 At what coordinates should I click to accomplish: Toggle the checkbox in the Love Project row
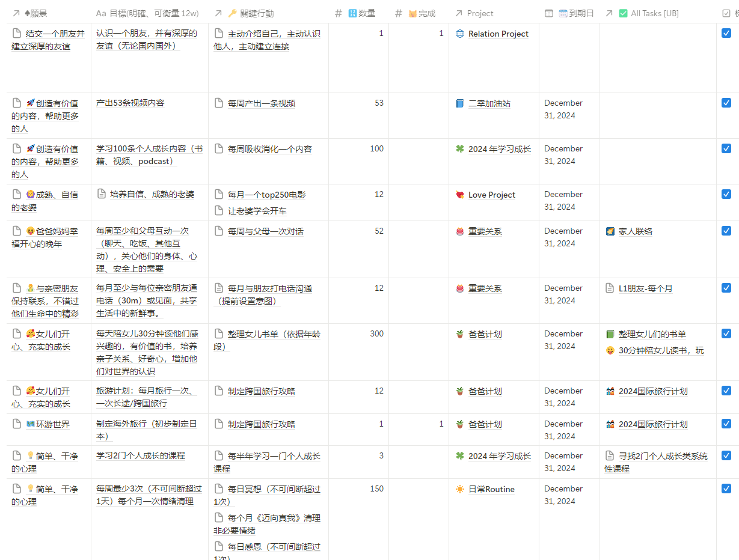726,194
